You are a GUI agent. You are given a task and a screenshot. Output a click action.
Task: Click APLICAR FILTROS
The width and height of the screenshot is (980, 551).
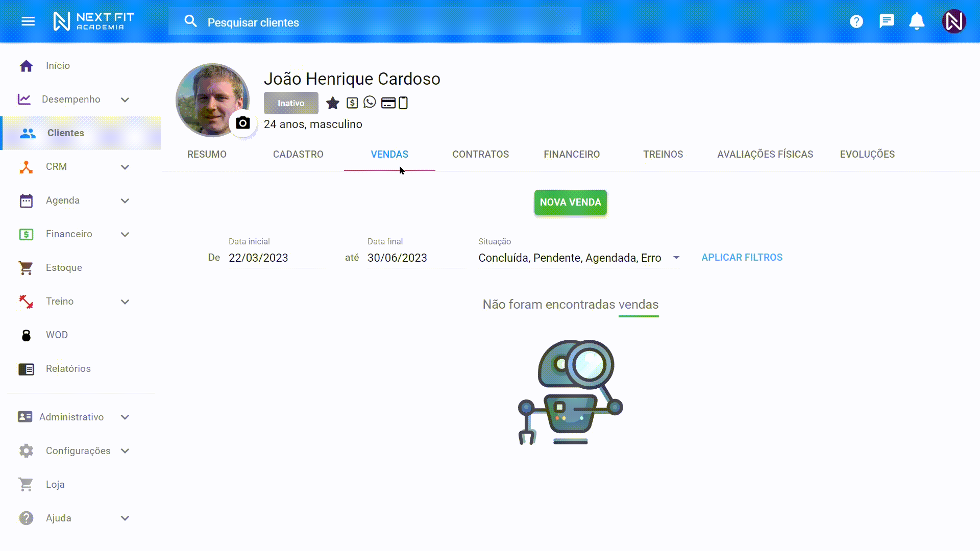pyautogui.click(x=742, y=257)
